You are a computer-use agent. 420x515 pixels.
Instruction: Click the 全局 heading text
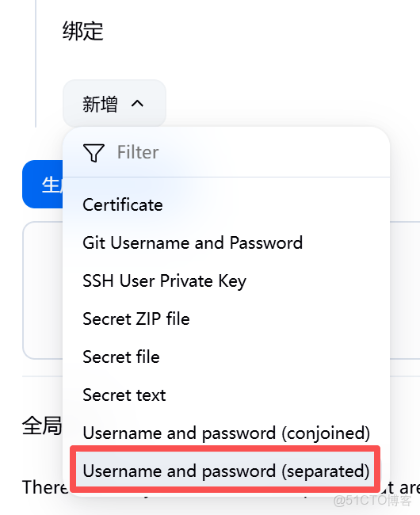[42, 425]
